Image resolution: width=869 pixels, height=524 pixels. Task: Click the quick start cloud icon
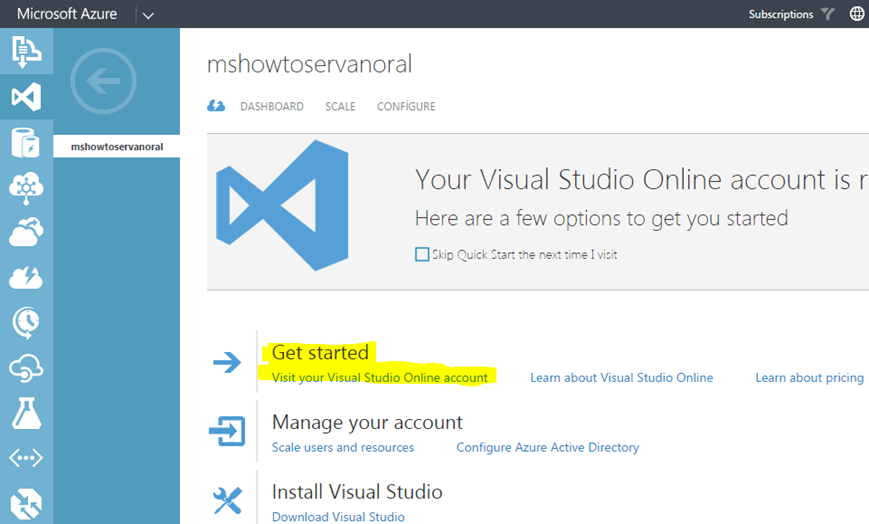tap(216, 106)
